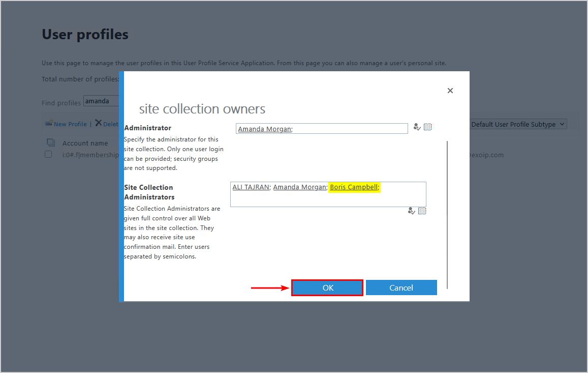588x373 pixels.
Task: Click into the Administrator people picker field
Action: [322, 129]
